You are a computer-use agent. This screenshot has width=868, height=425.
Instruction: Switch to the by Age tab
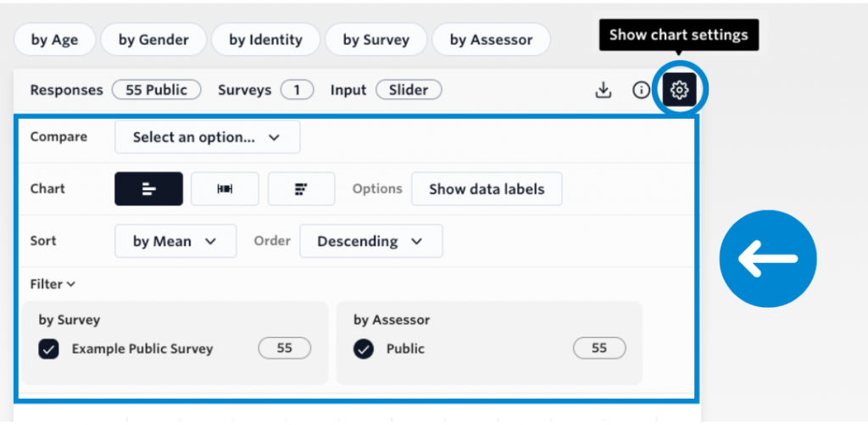(55, 40)
